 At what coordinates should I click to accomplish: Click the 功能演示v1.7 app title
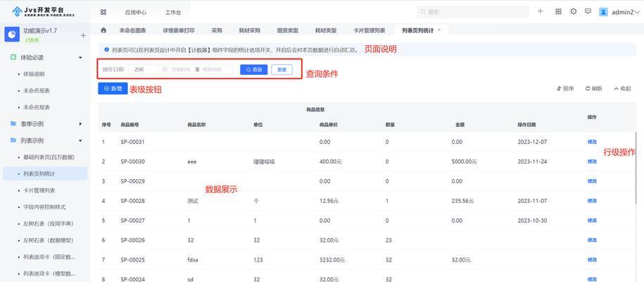tap(40, 31)
